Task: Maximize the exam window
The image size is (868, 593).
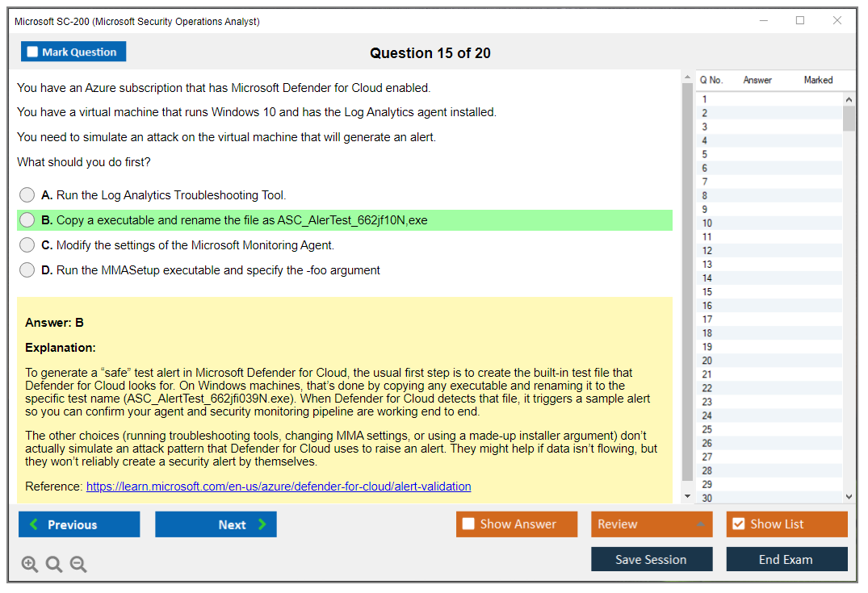Action: pos(800,21)
